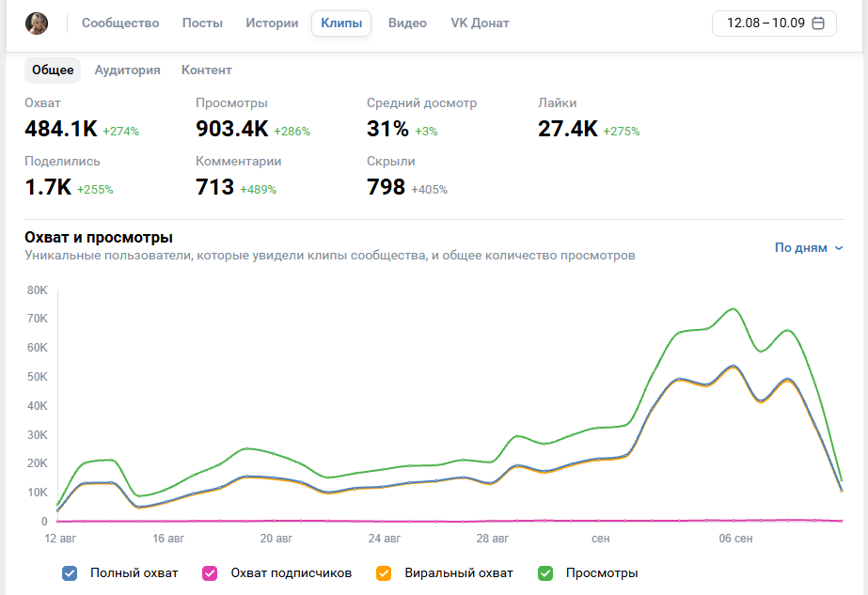Uncheck the Виральный охват checkbox
Screen dimensions: 868x595
[x=384, y=573]
